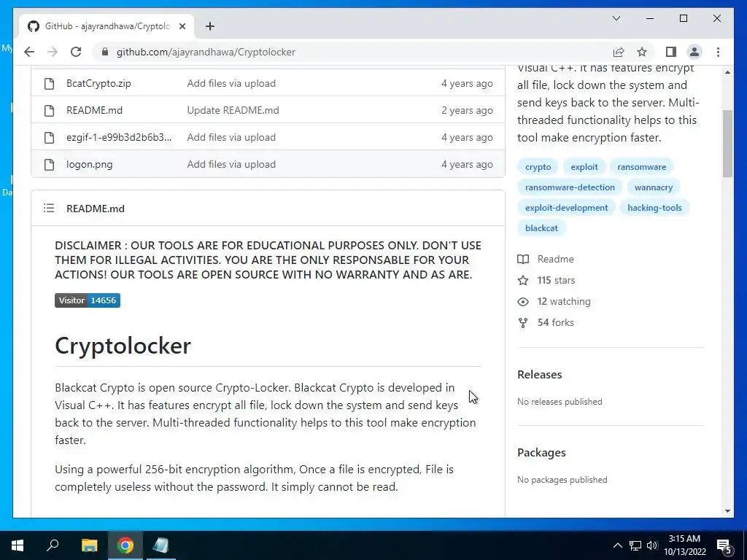View the 12 watching list

(x=564, y=301)
